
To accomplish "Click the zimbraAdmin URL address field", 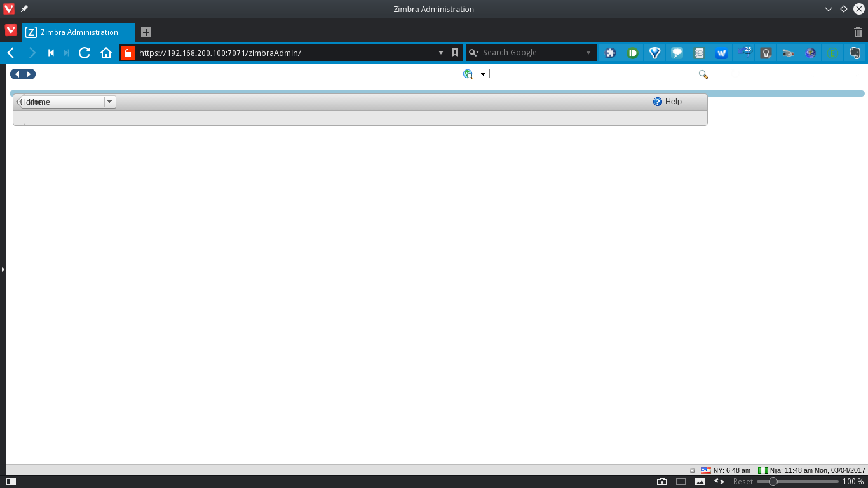I will tap(285, 53).
